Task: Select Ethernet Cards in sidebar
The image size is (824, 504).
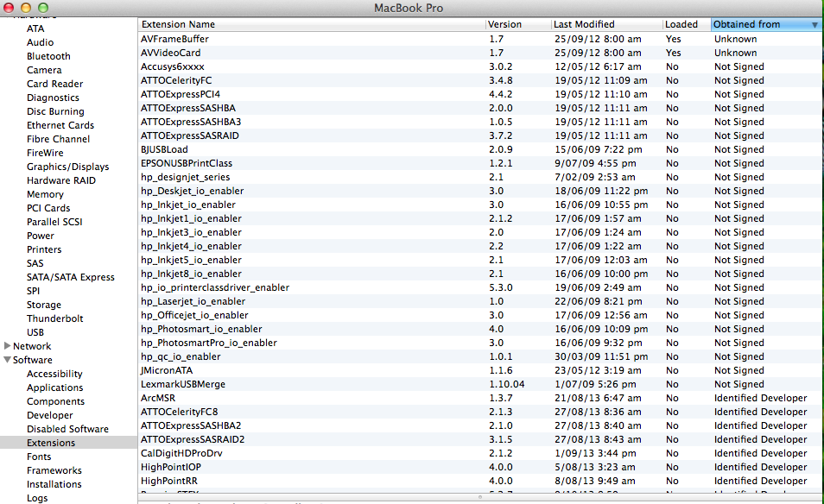Action: click(x=60, y=125)
